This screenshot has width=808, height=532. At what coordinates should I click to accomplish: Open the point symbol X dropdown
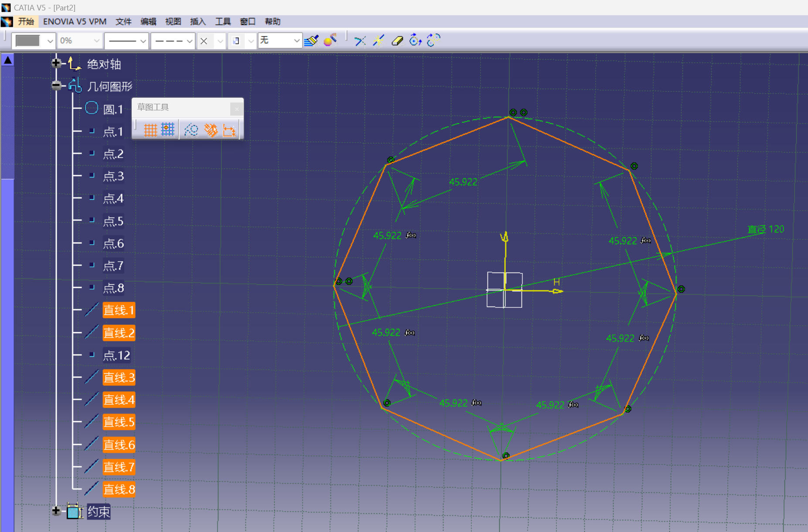(220, 41)
